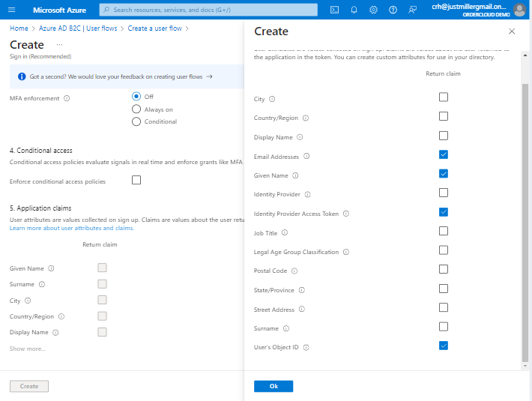Image resolution: width=532 pixels, height=401 pixels.
Task: Check Identity Provider return claim
Action: (444, 193)
